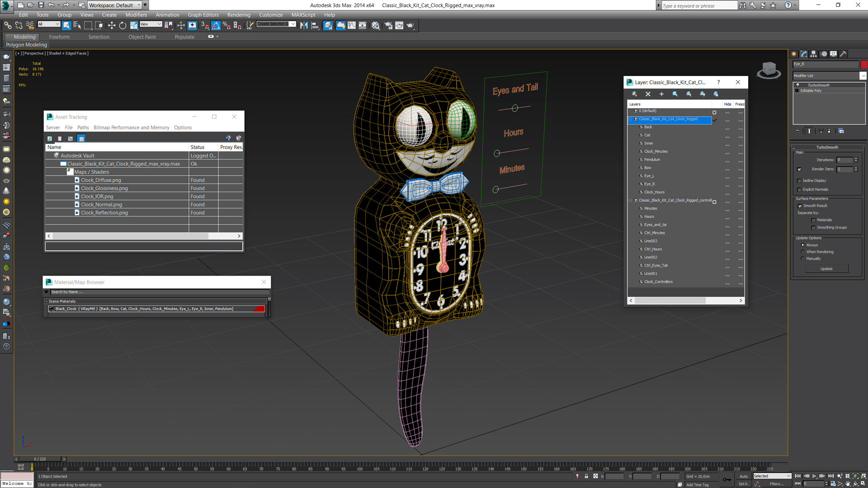Delete highlighted layer in Layer dialog
Screen dimensions: 868x488
pos(648,94)
